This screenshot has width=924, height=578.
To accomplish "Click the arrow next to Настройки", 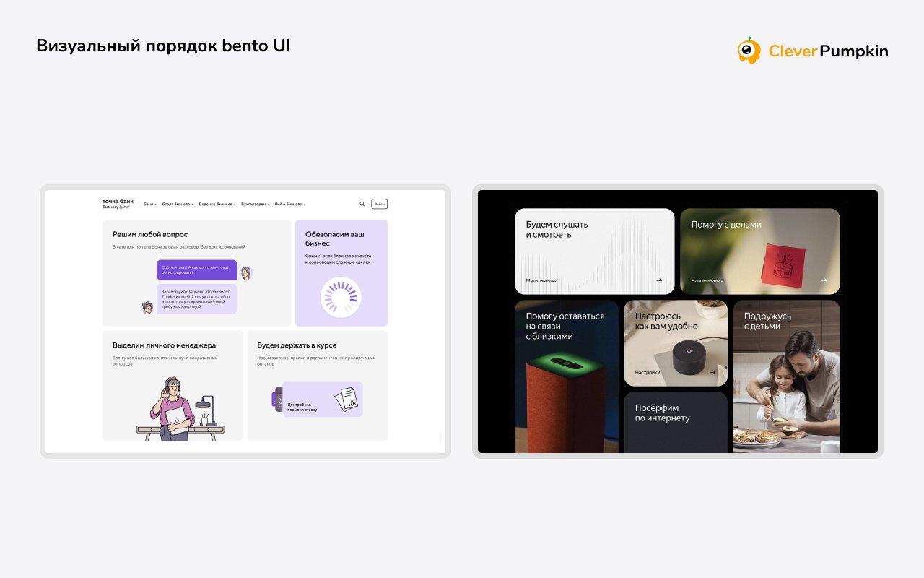I will point(712,373).
